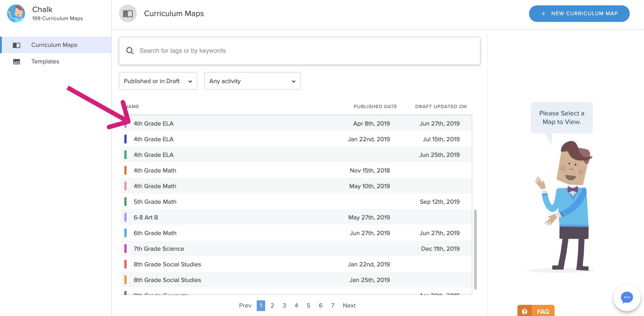Select Curriculum Maps in the left sidebar
The height and width of the screenshot is (316, 644).
(54, 45)
